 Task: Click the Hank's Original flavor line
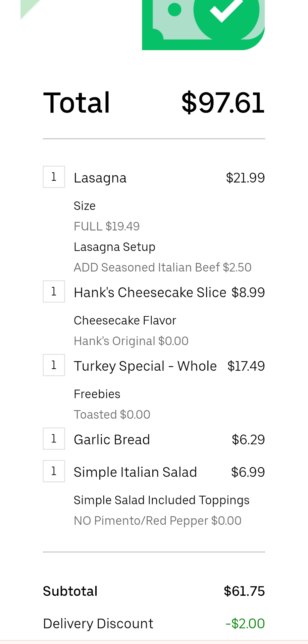point(131,341)
